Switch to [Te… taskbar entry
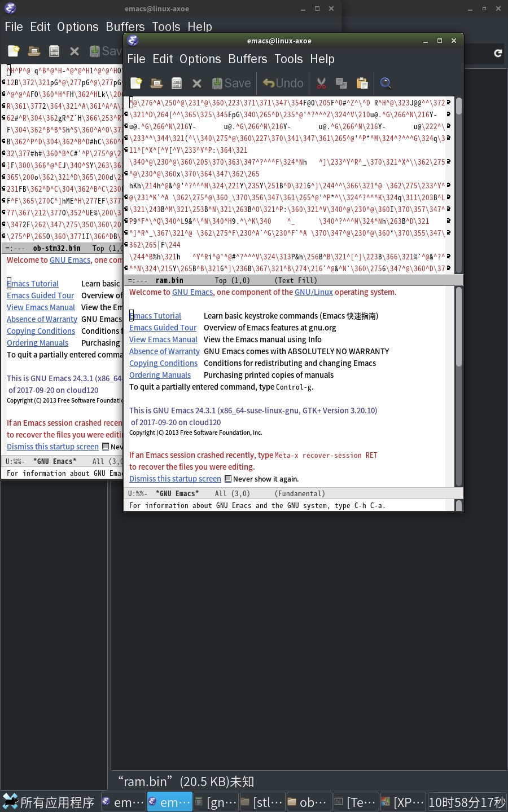This screenshot has width=508, height=812. click(355, 802)
